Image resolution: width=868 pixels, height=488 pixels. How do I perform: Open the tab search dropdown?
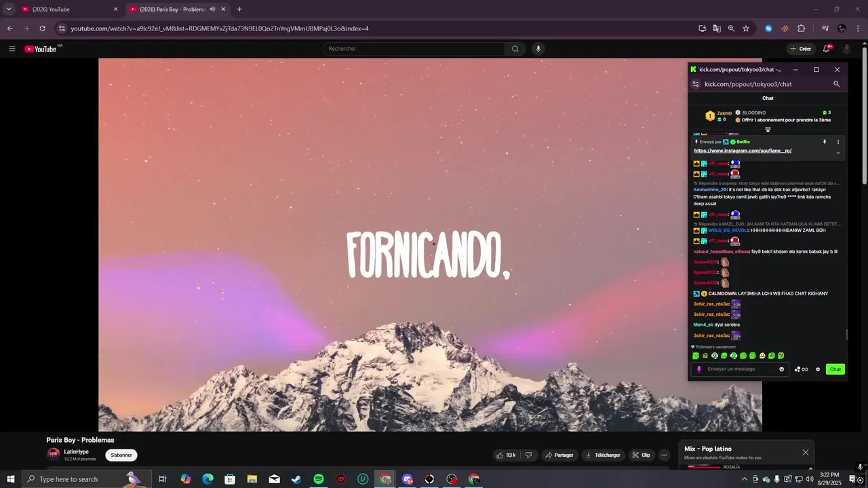point(9,9)
